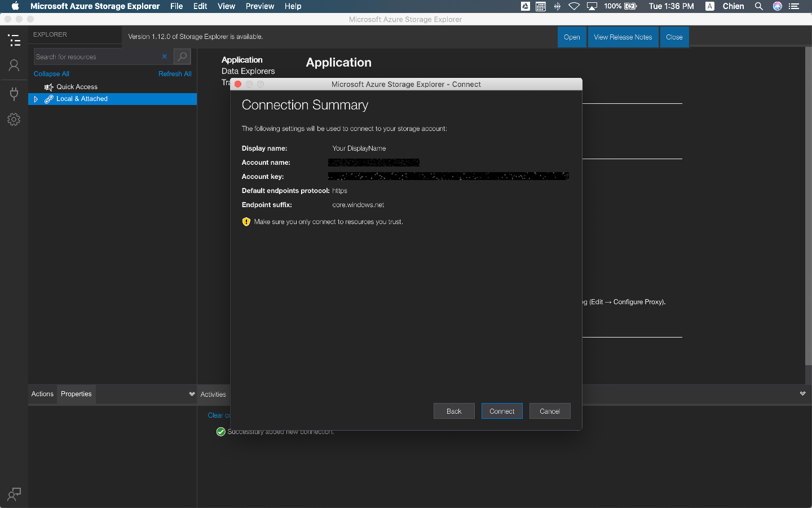The height and width of the screenshot is (508, 812).
Task: Click the warning icon beside the trust message
Action: tap(246, 221)
